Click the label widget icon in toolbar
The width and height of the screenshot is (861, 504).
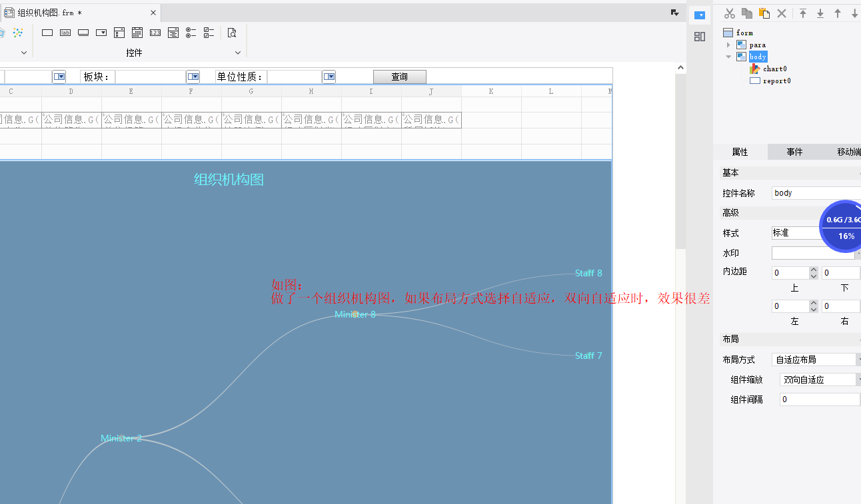(x=65, y=33)
